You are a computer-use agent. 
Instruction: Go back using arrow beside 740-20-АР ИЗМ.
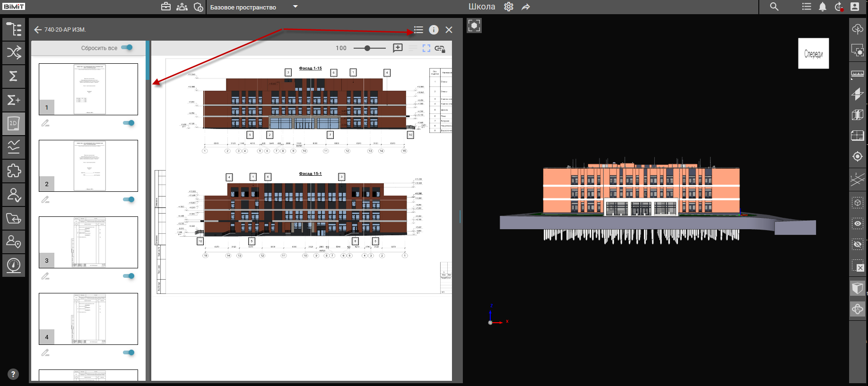coord(38,30)
